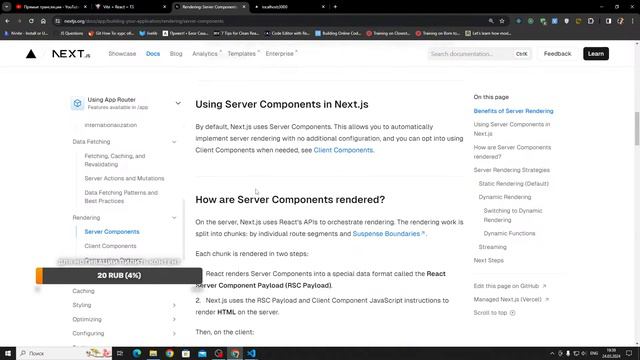Click the Feedback button
Viewport: 640px width, 360px height.
point(557,53)
